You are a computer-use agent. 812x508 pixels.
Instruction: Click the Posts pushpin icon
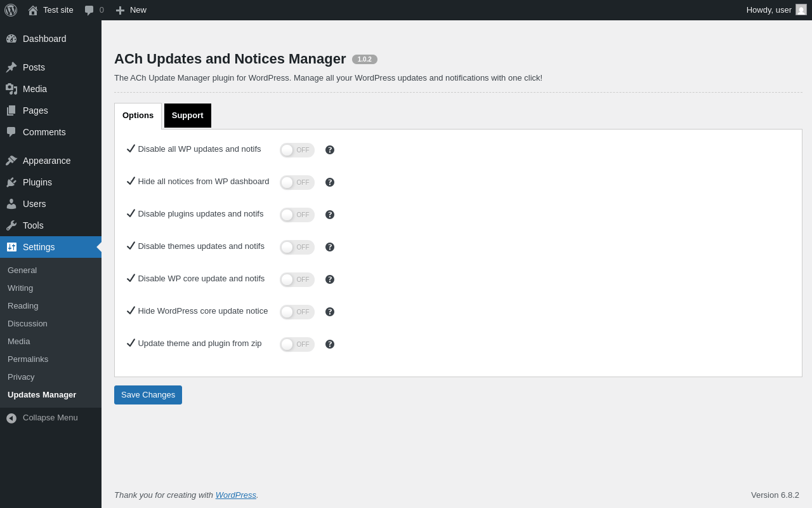pyautogui.click(x=11, y=67)
